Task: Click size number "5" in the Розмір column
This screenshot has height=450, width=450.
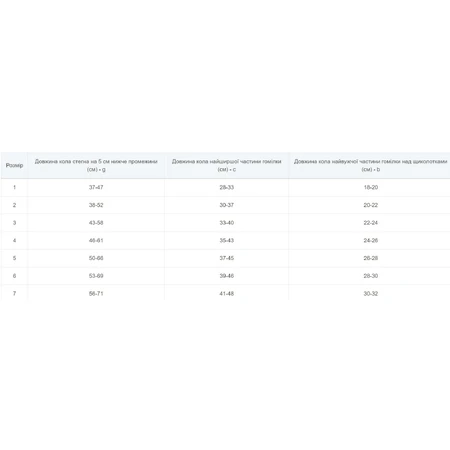Action: (x=14, y=258)
